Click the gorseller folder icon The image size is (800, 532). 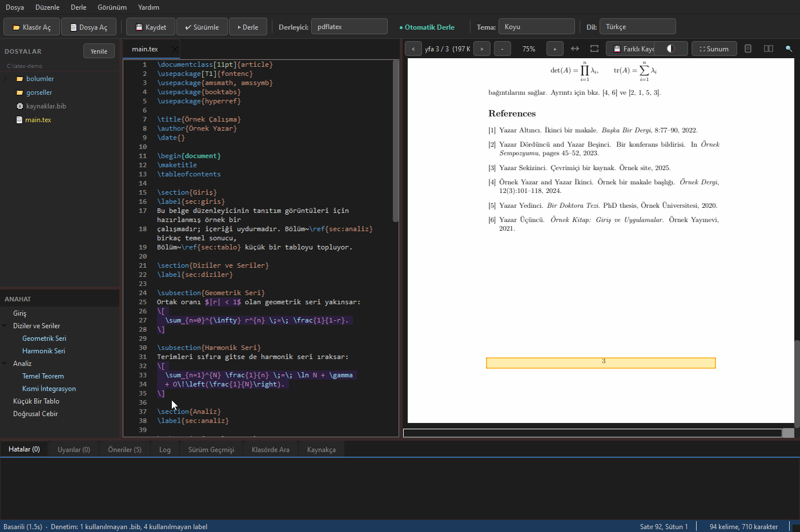click(x=20, y=92)
